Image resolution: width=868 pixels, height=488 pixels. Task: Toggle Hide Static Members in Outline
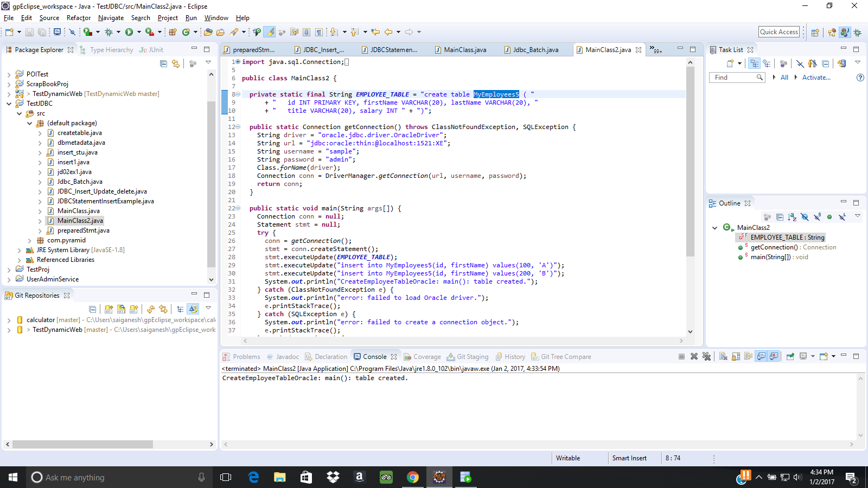(x=818, y=217)
